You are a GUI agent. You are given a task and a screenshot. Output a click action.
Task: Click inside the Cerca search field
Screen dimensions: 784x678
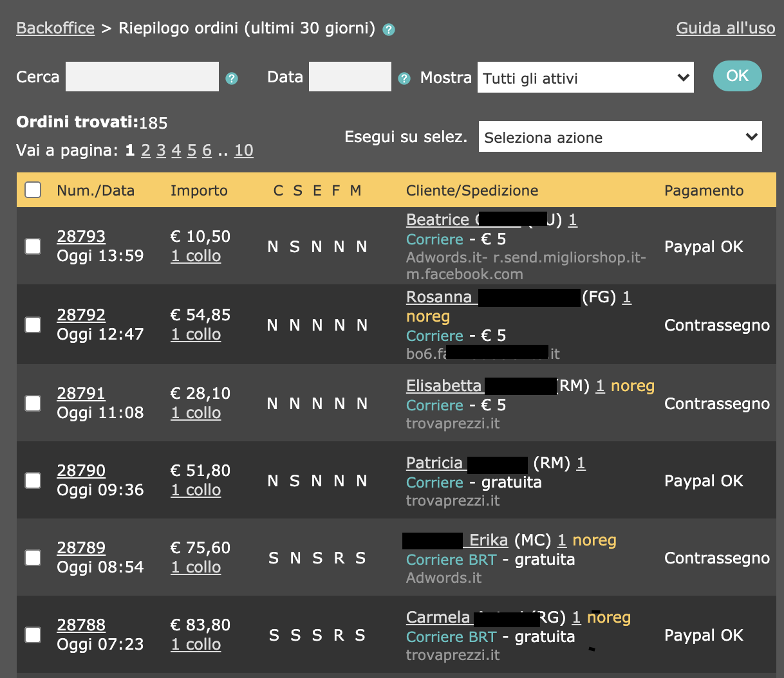pyautogui.click(x=142, y=76)
